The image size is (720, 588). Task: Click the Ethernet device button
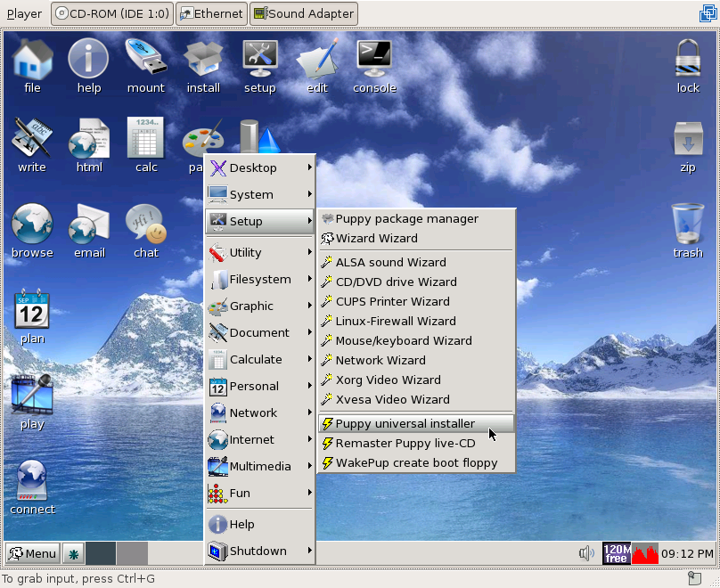pyautogui.click(x=212, y=13)
